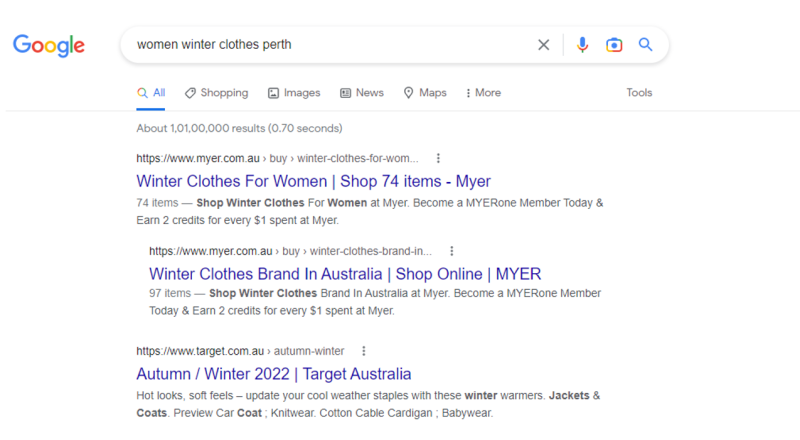This screenshot has width=800, height=440.
Task: Open Autumn / Winter 2022 Target Australia link
Action: pos(273,374)
